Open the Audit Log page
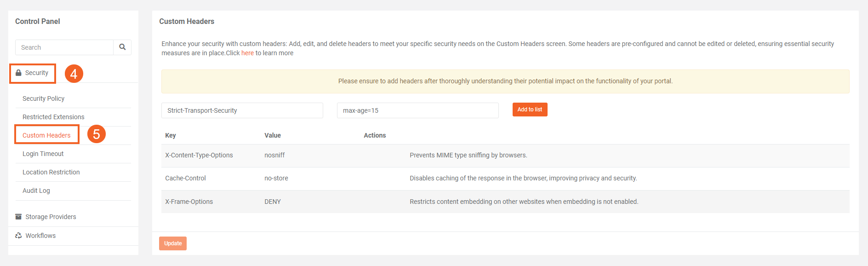The height and width of the screenshot is (266, 868). 36,191
